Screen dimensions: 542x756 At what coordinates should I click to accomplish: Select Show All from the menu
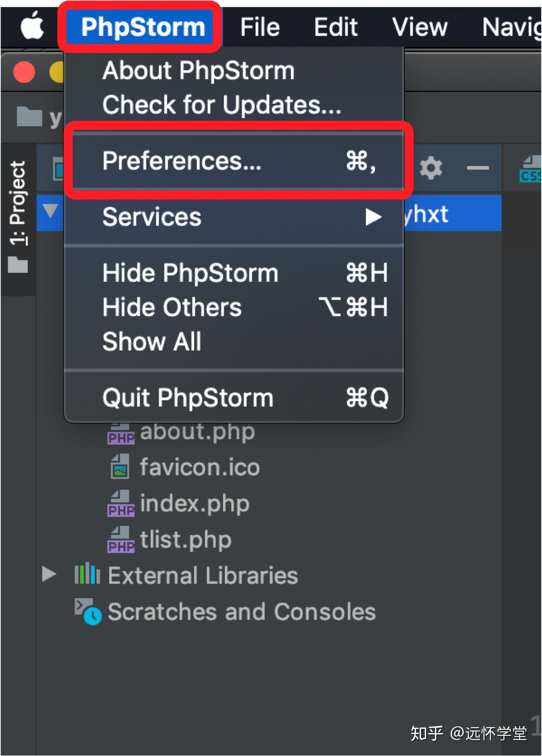point(151,341)
